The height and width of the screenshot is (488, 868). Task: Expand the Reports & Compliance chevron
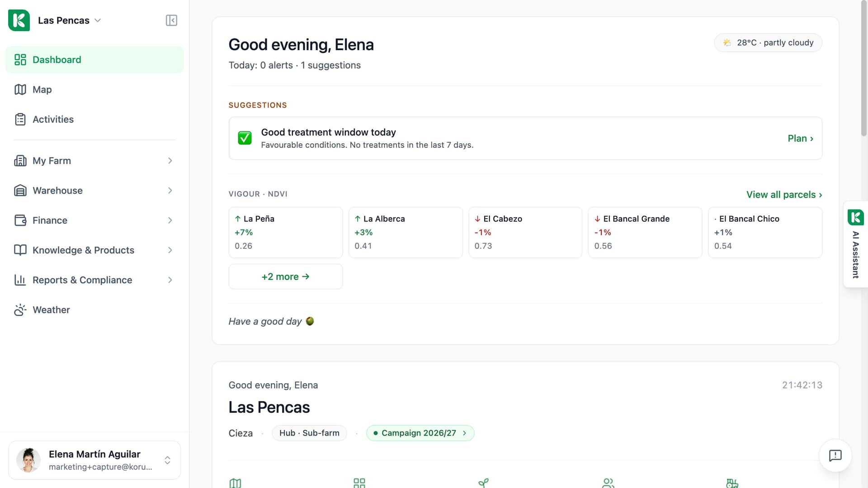point(170,280)
